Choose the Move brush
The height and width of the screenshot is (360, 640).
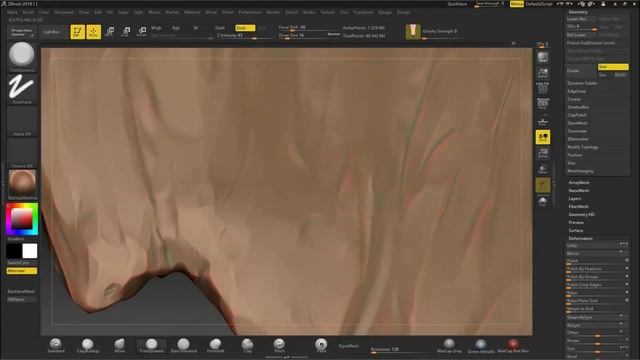pos(119,345)
